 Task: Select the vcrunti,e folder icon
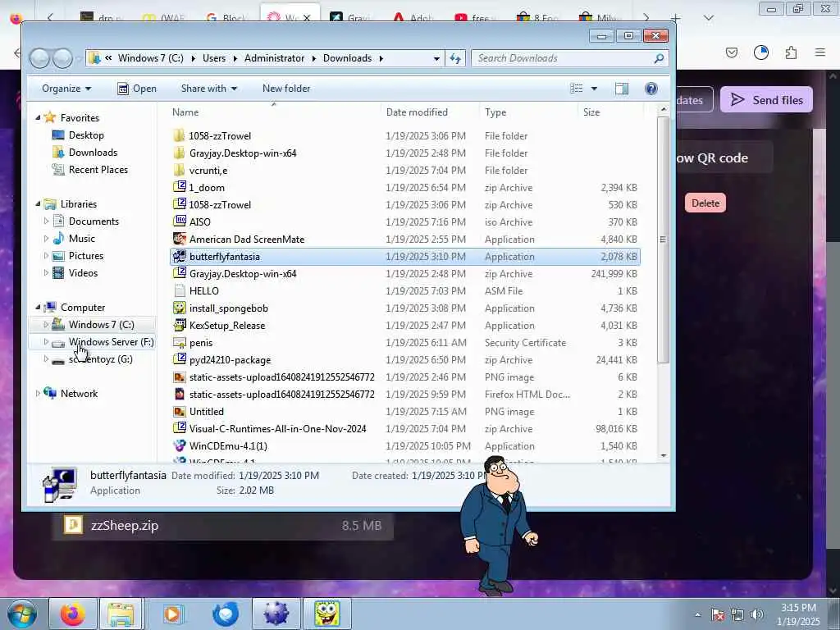(x=179, y=170)
